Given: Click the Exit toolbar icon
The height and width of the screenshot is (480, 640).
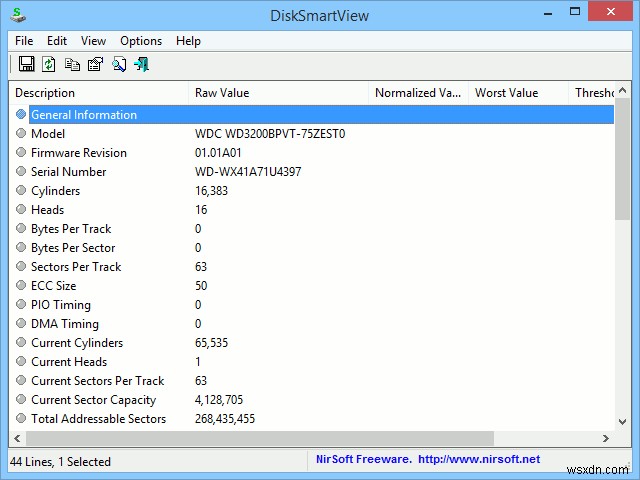Looking at the screenshot, I should pos(141,64).
